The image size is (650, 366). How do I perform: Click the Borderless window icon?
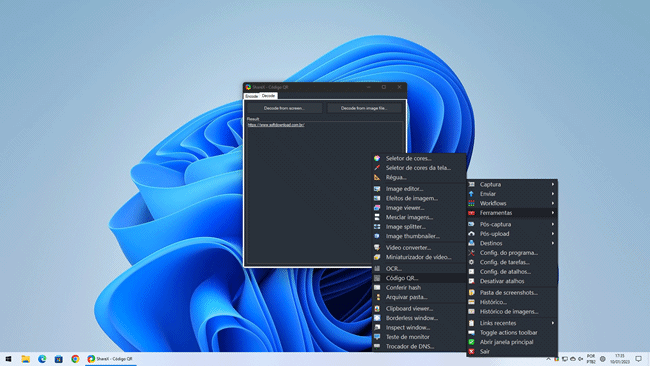(377, 318)
